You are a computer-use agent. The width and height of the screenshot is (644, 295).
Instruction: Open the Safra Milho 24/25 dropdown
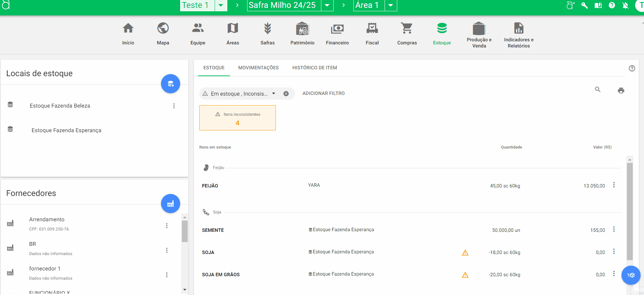tap(327, 5)
